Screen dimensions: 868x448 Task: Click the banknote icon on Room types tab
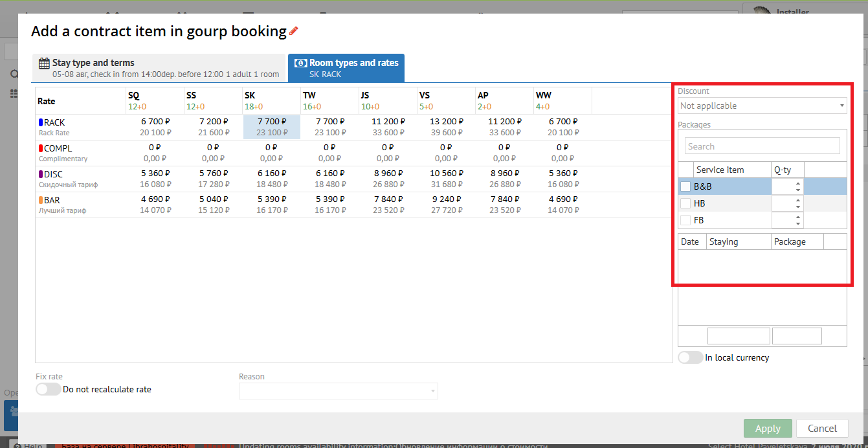[300, 63]
